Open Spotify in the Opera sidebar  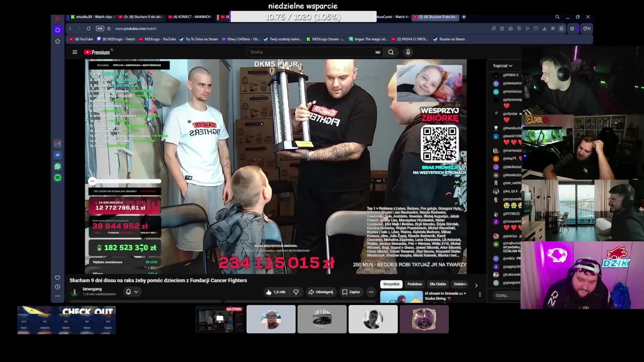coord(57,177)
